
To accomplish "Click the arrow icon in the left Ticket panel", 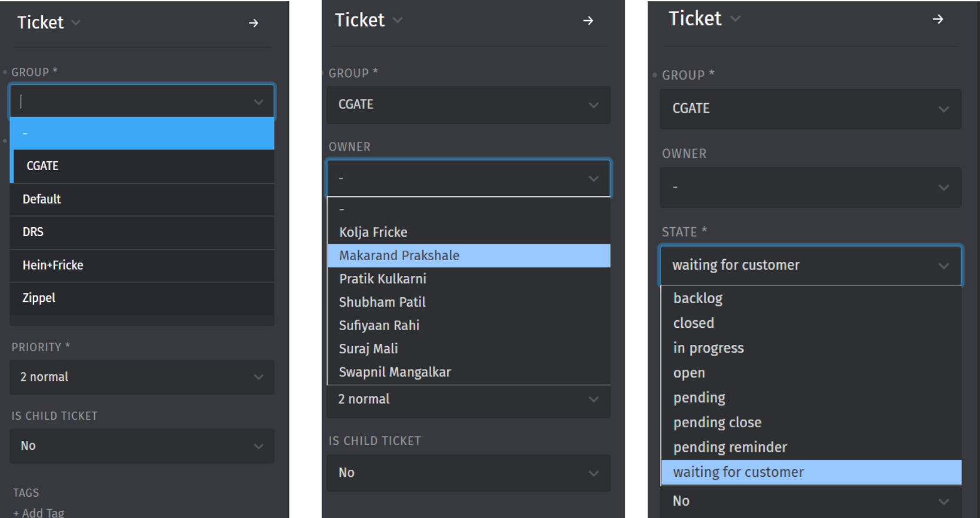I will [254, 23].
